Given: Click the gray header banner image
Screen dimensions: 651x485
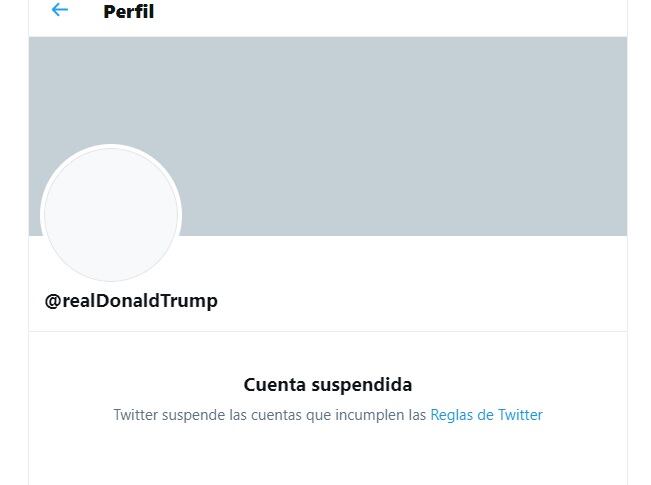Looking at the screenshot, I should pos(400,135).
